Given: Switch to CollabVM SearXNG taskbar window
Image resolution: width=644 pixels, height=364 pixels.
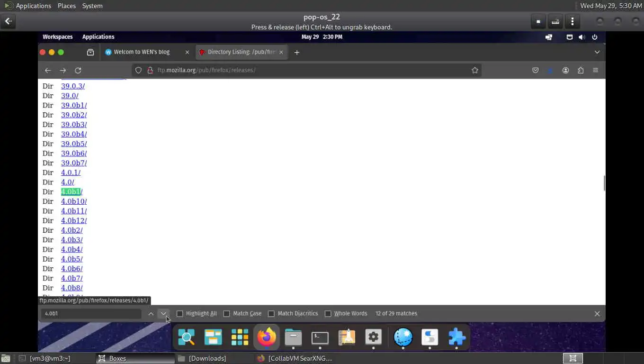Looking at the screenshot, I should click(x=295, y=358).
